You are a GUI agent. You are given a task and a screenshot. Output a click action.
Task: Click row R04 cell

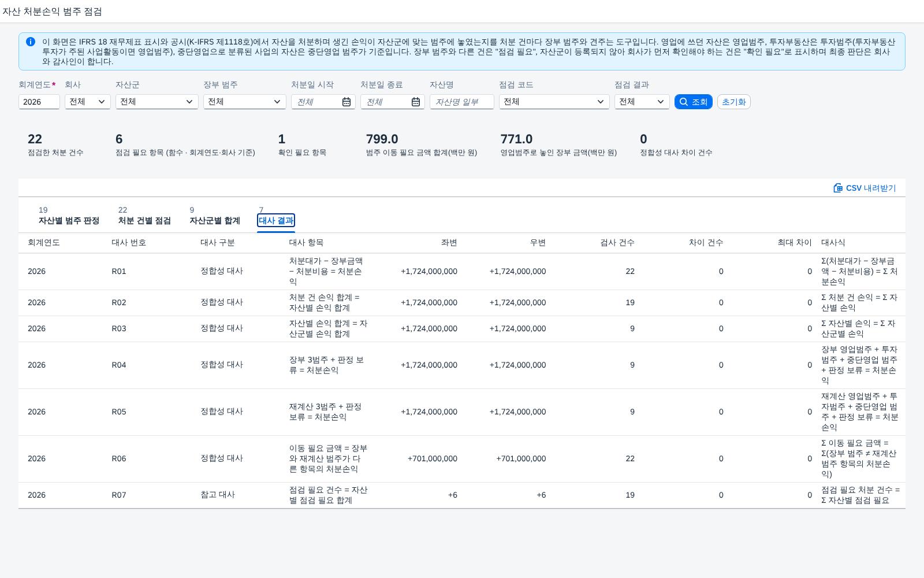click(x=118, y=365)
